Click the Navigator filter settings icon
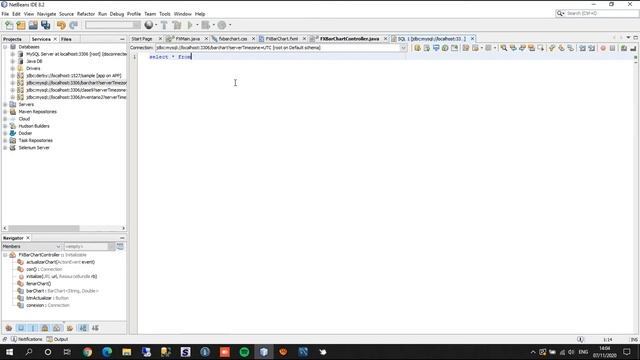 point(120,246)
